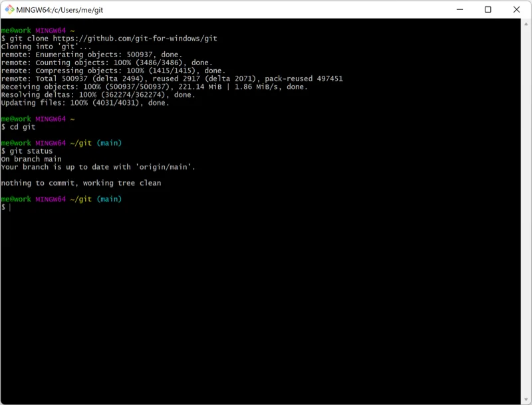The image size is (532, 405).
Task: Maximize the terminal window
Action: 487,10
